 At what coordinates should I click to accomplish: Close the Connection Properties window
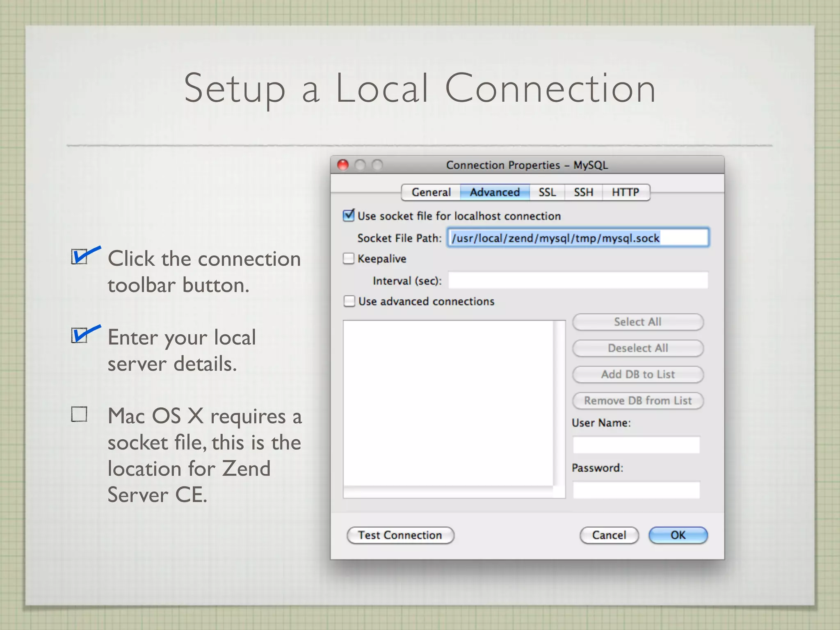tap(343, 165)
